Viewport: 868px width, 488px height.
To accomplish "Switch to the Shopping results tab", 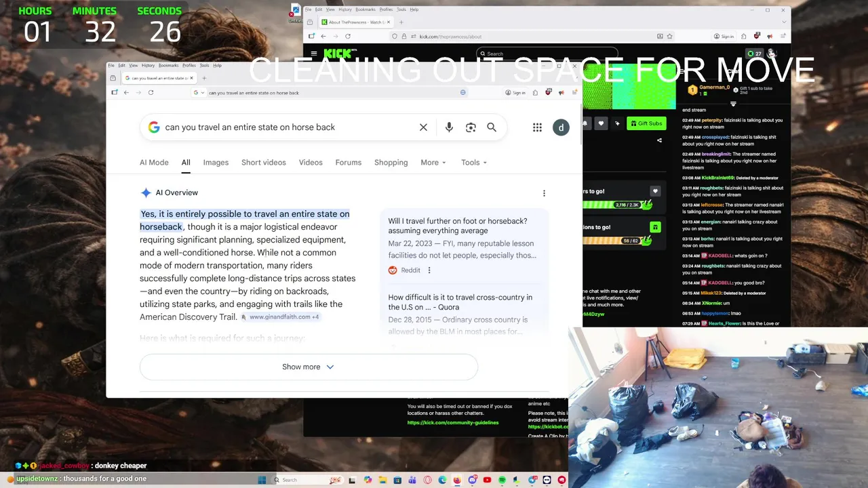I will pos(391,163).
